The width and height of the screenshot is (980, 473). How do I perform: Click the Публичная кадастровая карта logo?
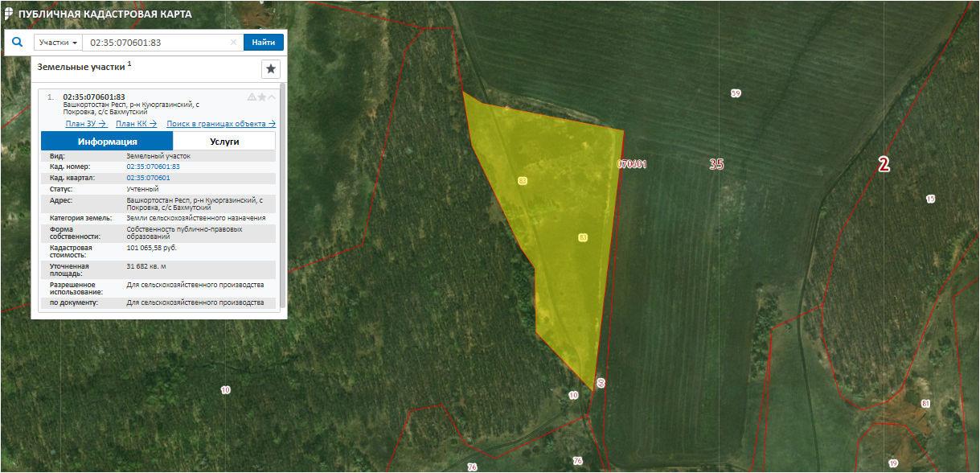(98, 14)
